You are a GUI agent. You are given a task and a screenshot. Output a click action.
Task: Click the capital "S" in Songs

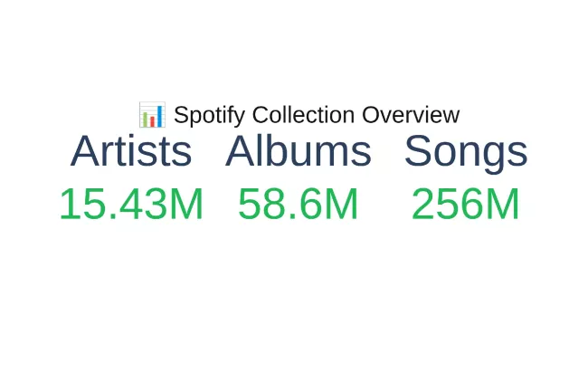pos(418,151)
